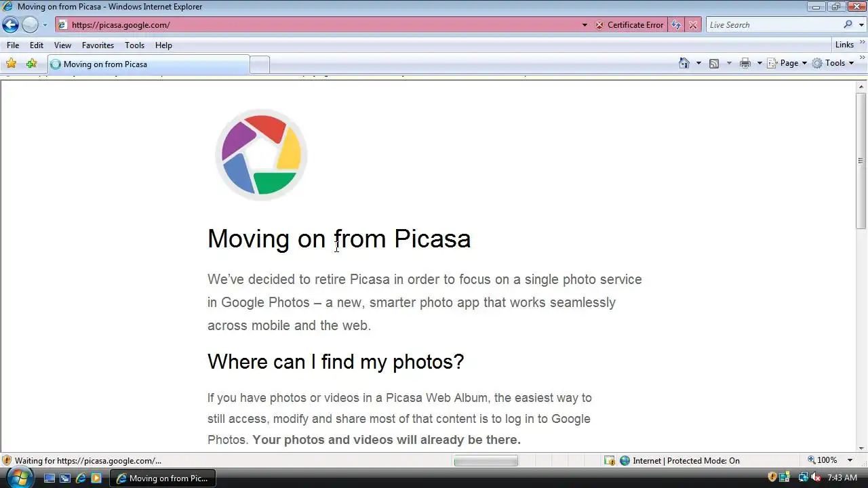This screenshot has height=488, width=868.
Task: Launch Windows Media Player from quick launch
Action: (96, 479)
